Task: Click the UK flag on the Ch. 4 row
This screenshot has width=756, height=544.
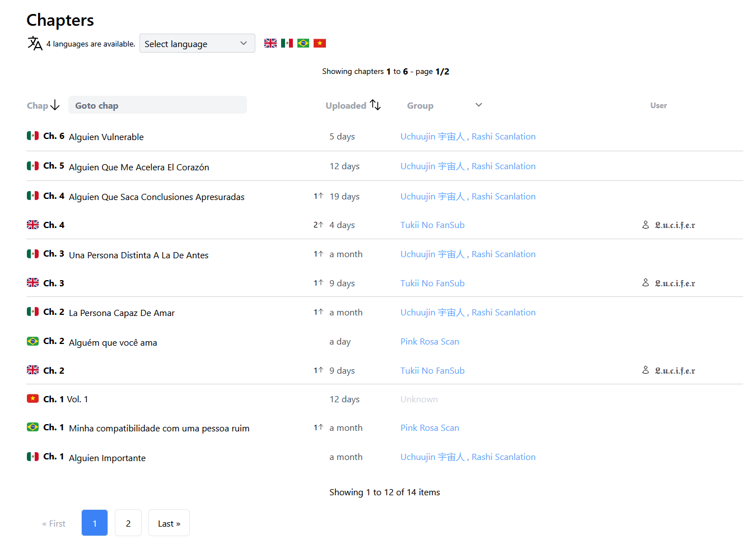Action: [x=32, y=225]
